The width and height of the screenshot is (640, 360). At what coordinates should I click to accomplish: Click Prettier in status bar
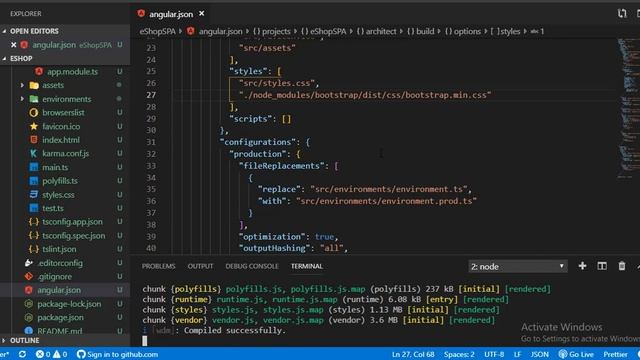tap(615, 354)
